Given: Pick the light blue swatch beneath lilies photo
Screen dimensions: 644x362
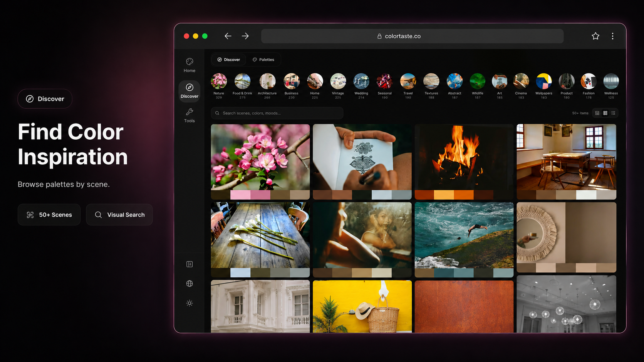Looking at the screenshot, I should (x=240, y=273).
